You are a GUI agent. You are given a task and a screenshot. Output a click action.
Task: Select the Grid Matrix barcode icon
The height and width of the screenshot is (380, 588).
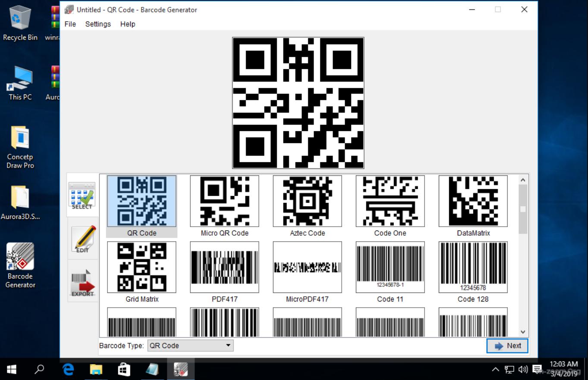click(141, 267)
